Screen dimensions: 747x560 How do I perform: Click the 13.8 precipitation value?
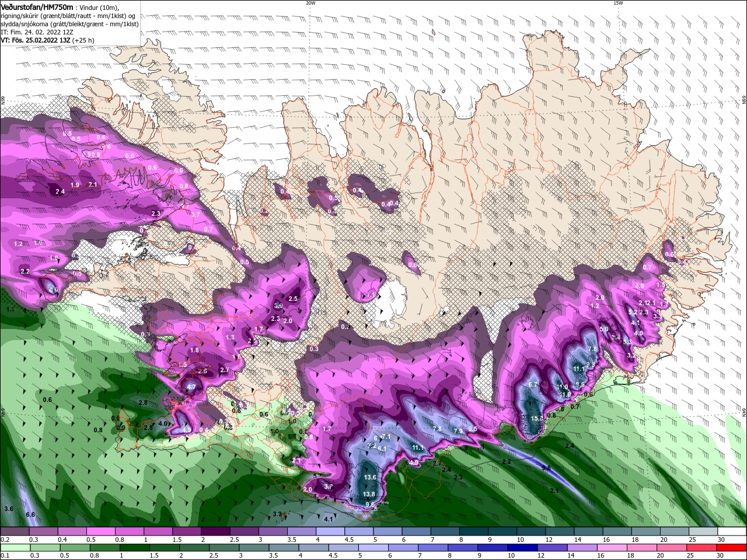[x=369, y=494]
